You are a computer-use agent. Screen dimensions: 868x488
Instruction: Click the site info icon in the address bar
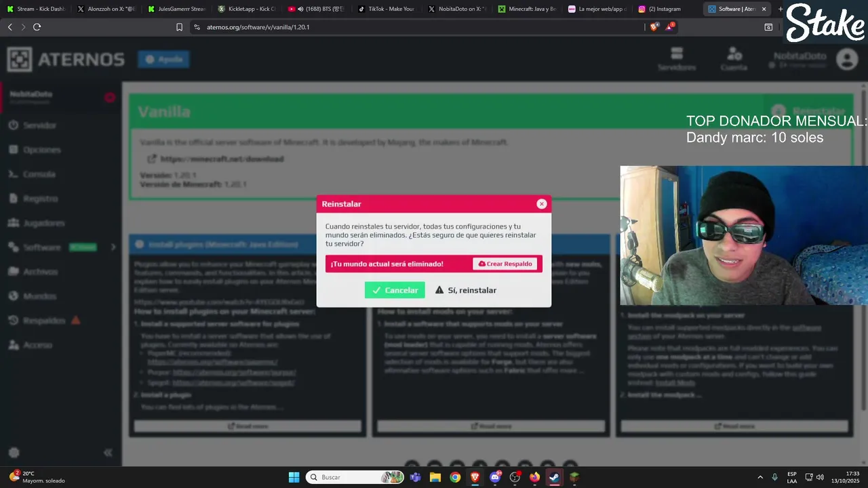pyautogui.click(x=197, y=27)
